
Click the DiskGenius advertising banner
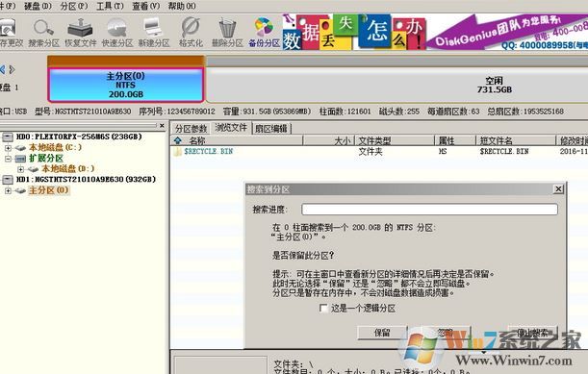tap(435, 33)
